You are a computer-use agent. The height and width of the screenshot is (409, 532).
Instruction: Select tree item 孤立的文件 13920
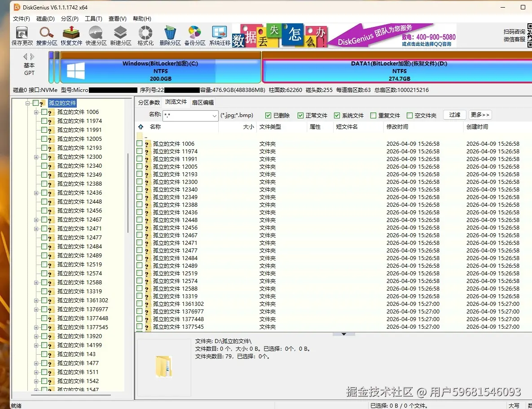(x=79, y=336)
